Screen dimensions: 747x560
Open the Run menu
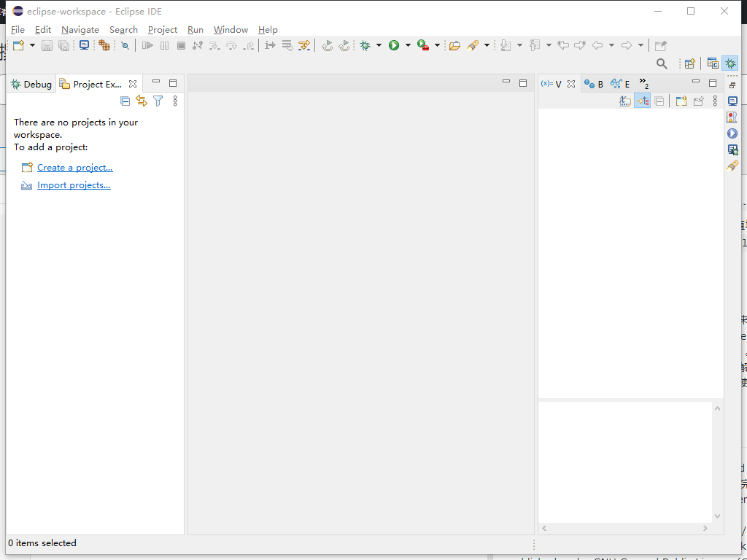click(x=196, y=29)
